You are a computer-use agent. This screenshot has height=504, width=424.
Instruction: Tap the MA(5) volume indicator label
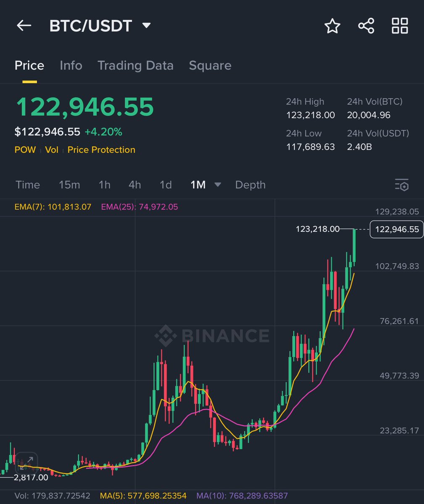(143, 496)
